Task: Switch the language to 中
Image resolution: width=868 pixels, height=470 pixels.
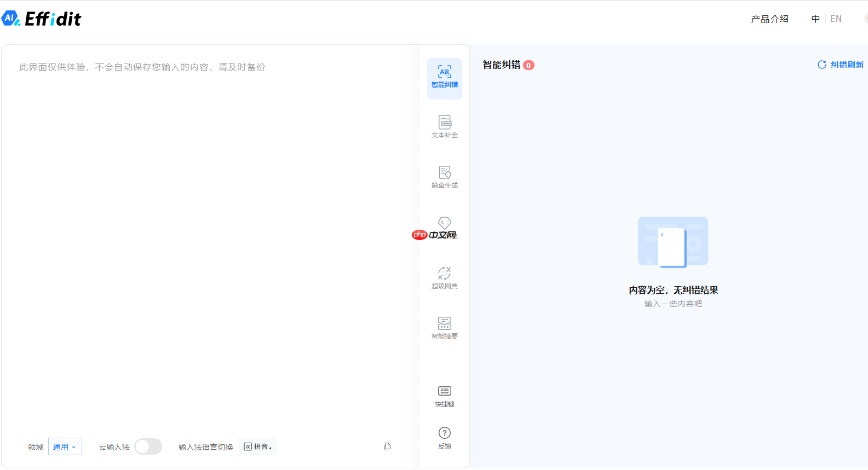Action: (815, 19)
